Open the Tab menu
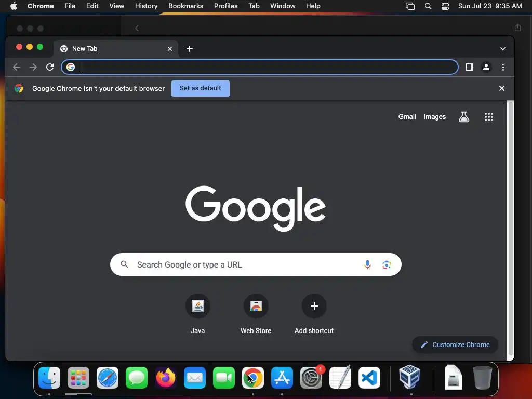Screen dimensions: 532x399 coord(254,6)
